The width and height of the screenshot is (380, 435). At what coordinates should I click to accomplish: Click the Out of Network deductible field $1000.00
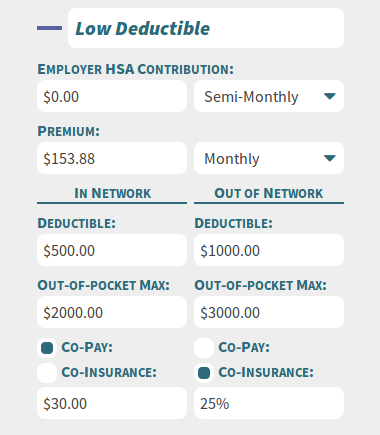point(269,250)
